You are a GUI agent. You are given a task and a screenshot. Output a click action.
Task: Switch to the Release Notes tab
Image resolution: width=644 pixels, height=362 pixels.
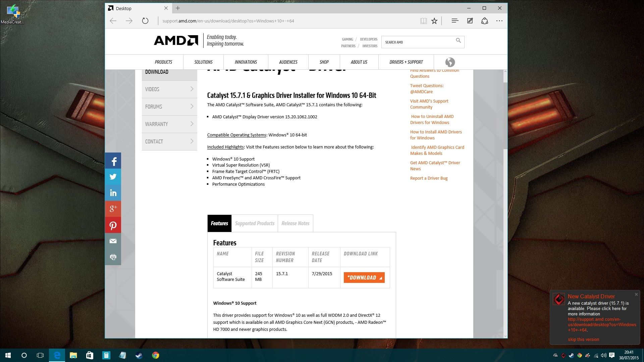pos(296,223)
